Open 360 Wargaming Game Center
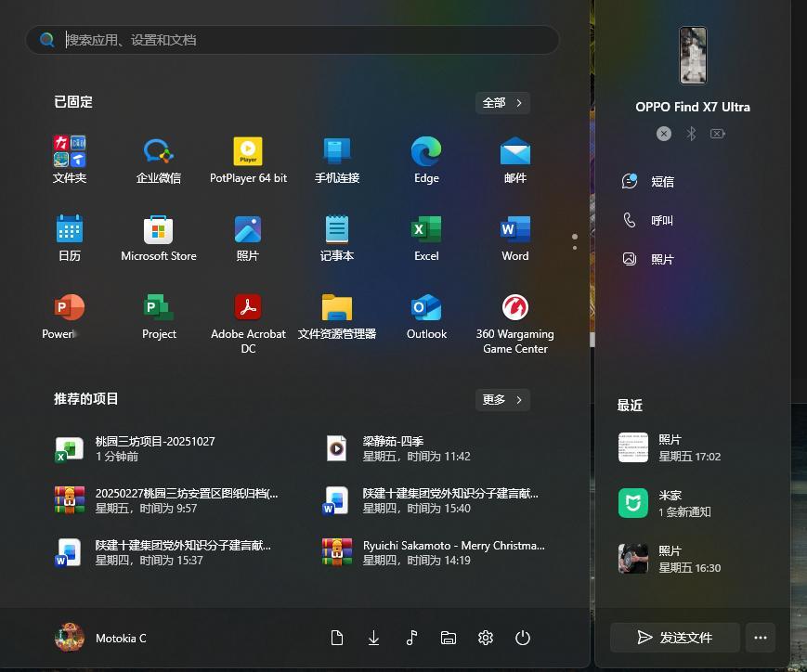The width and height of the screenshot is (807, 672). pyautogui.click(x=515, y=323)
